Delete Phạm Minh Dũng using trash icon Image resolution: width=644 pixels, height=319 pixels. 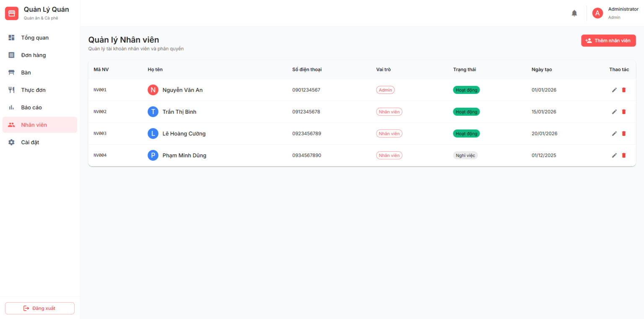click(623, 155)
